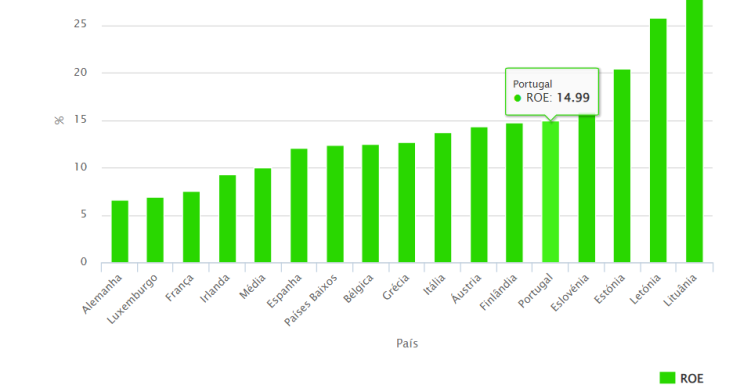Viewport: 740px width, 389px height.
Task: Click the highlighted Portugal bar
Action: pyautogui.click(x=550, y=192)
